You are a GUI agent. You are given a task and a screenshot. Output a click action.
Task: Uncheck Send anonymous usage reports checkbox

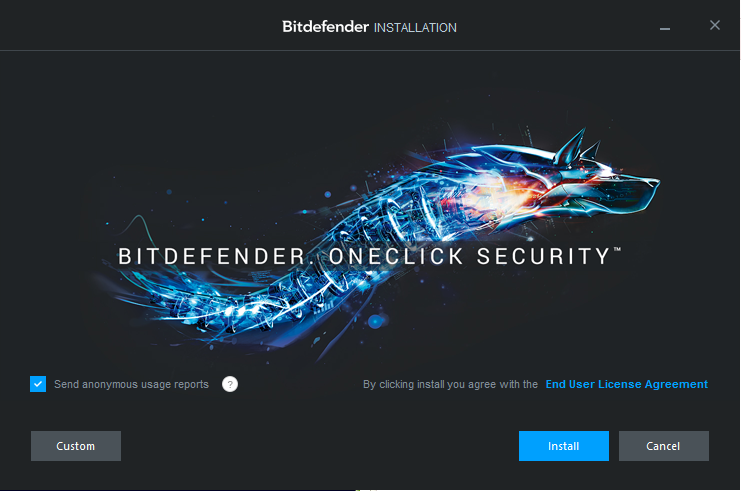click(38, 384)
